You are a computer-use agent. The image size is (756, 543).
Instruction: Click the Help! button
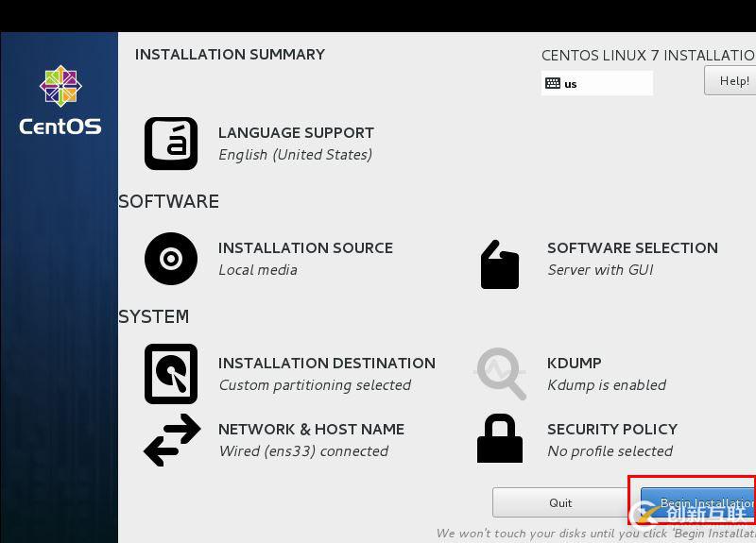pyautogui.click(x=730, y=80)
